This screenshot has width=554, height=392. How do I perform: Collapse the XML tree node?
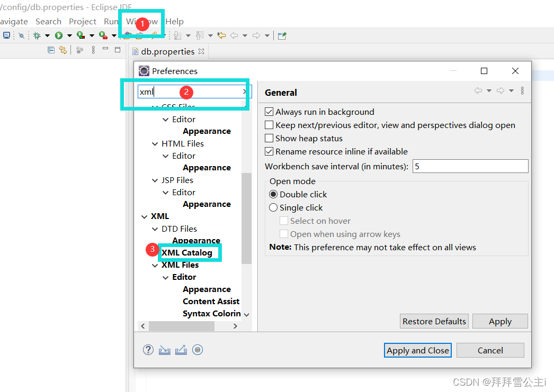(144, 217)
